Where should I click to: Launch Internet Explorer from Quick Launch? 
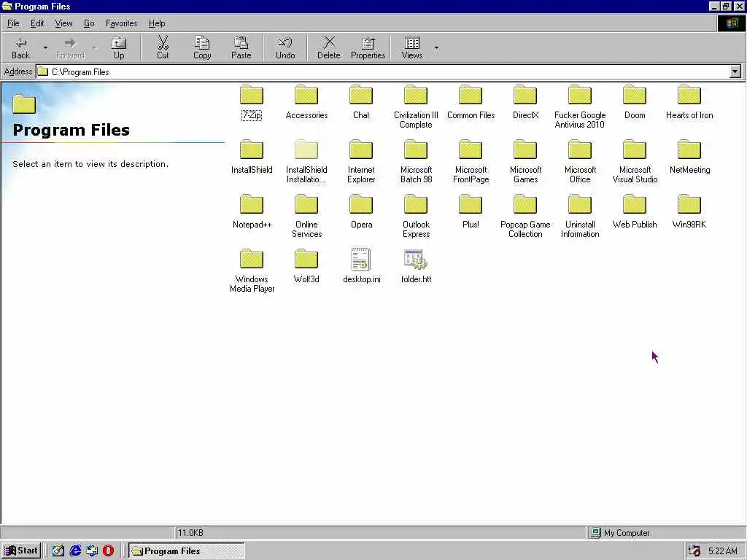pyautogui.click(x=75, y=551)
